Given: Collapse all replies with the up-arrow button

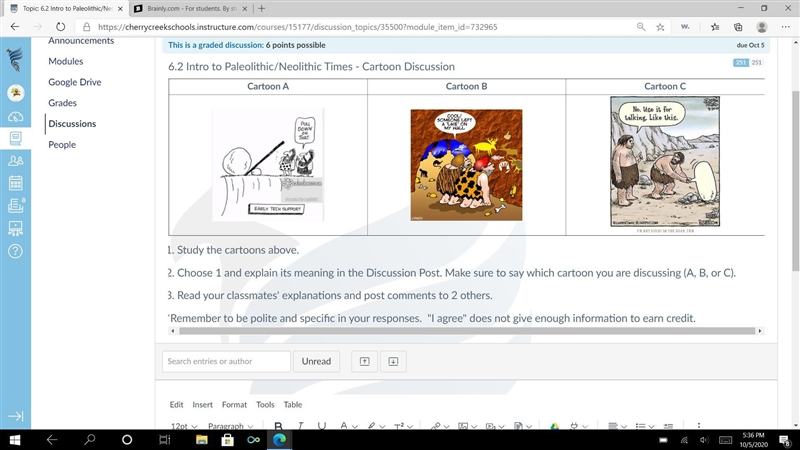Looking at the screenshot, I should point(364,361).
